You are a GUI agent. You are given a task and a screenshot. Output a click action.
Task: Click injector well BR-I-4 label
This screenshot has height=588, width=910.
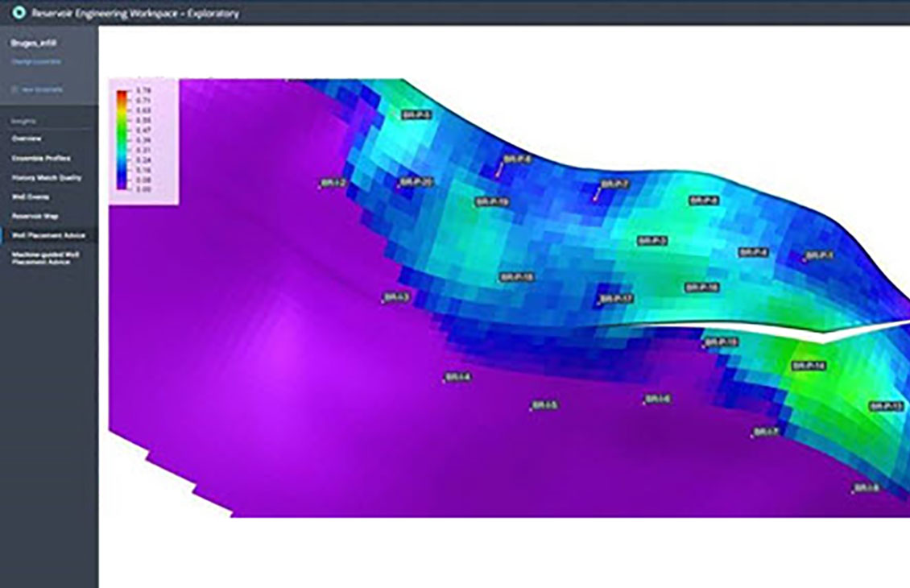click(x=457, y=377)
